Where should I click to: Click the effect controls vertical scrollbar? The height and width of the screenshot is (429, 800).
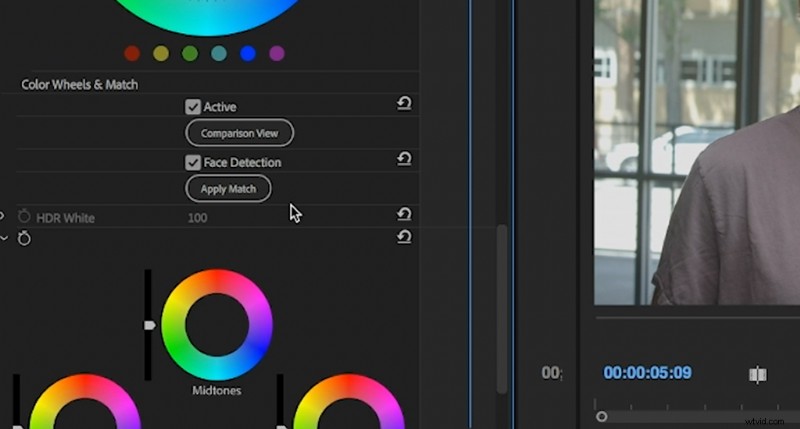pos(502,309)
